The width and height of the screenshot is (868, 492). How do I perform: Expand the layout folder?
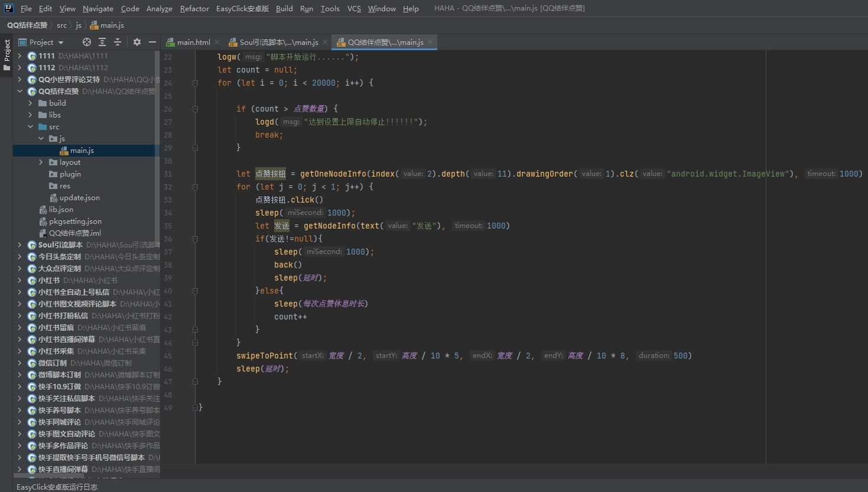coord(41,162)
